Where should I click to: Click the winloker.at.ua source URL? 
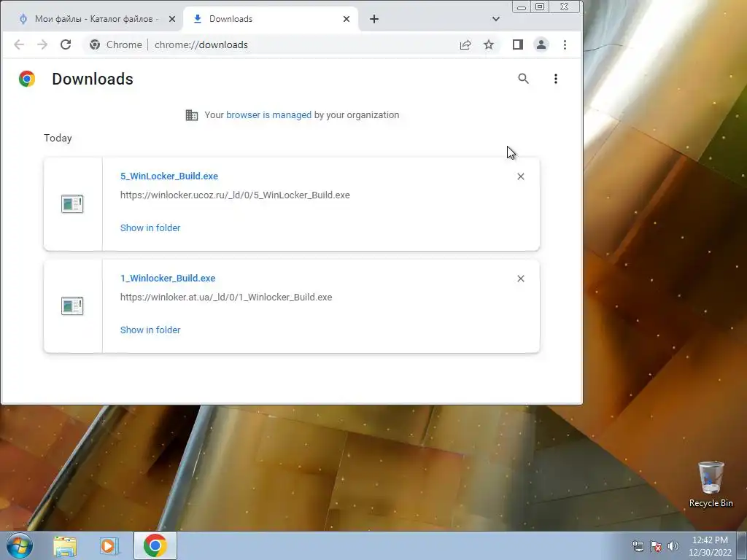[226, 297]
